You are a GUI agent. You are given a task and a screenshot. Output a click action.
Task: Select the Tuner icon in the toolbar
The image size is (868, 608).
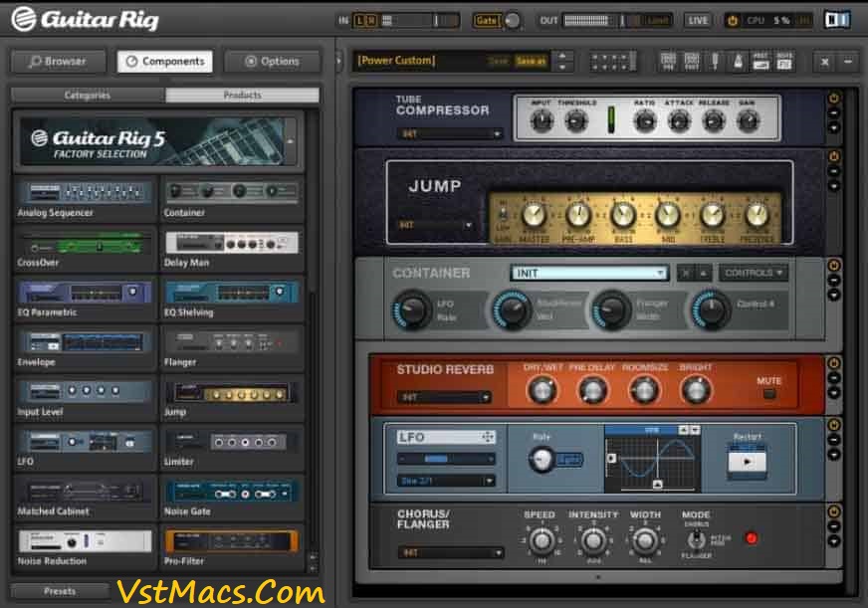pos(714,62)
